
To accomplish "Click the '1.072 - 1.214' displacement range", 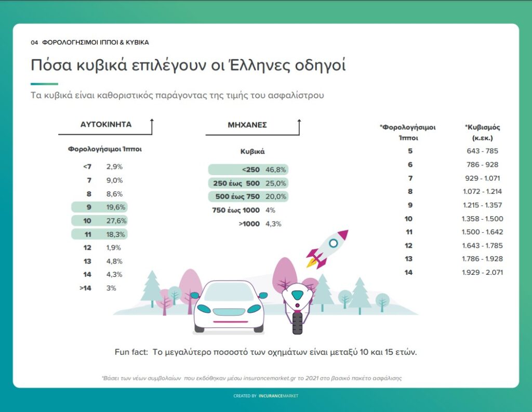I will click(x=482, y=191).
